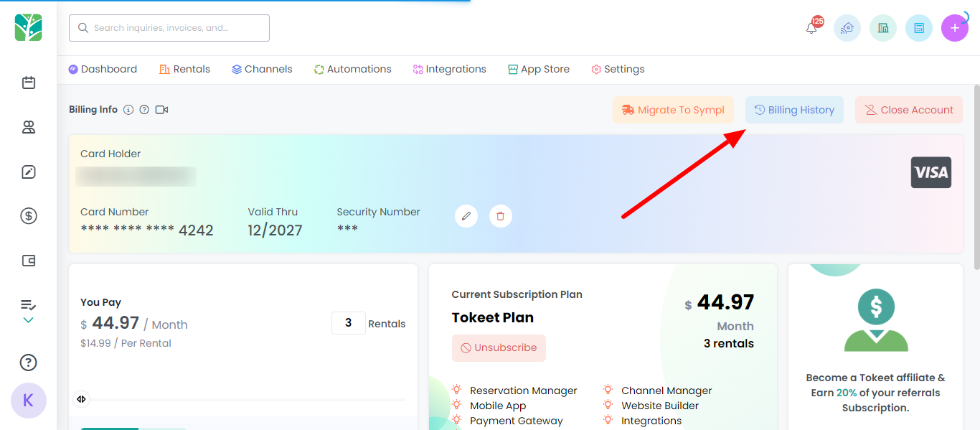Image resolution: width=980 pixels, height=430 pixels.
Task: Click the rentals slider handle
Action: point(81,399)
